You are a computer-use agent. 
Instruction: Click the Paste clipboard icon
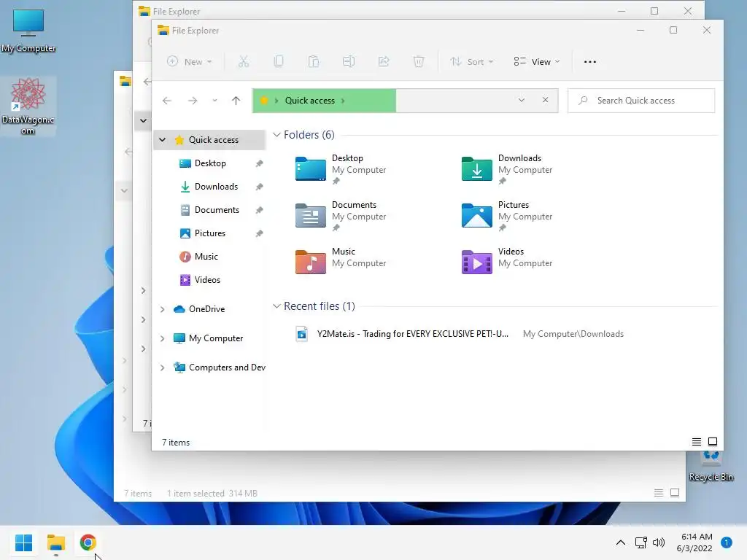tap(314, 61)
